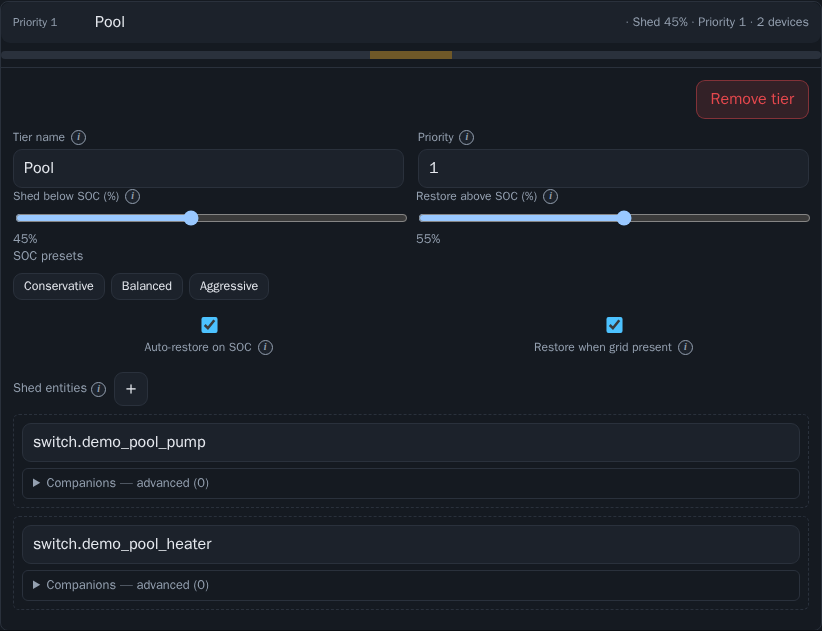Click the '55%' value label
This screenshot has height=631, width=822.
[x=428, y=239]
